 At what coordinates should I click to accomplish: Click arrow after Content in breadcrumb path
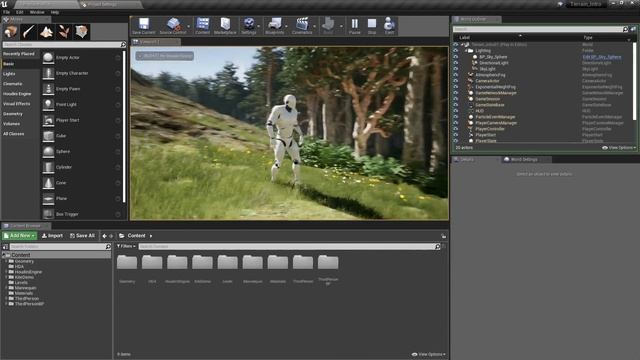(x=151, y=236)
